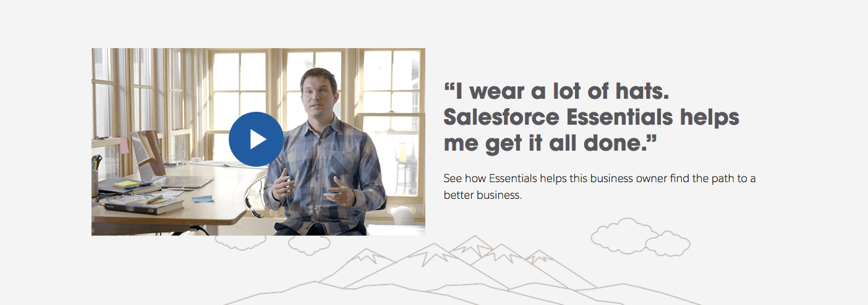Play the Salesforce Essentials testimonial video
Image resolution: width=868 pixels, height=305 pixels.
256,140
